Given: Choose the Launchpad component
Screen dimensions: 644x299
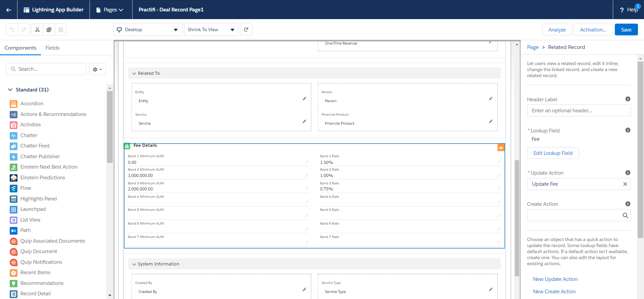Looking at the screenshot, I should (33, 209).
